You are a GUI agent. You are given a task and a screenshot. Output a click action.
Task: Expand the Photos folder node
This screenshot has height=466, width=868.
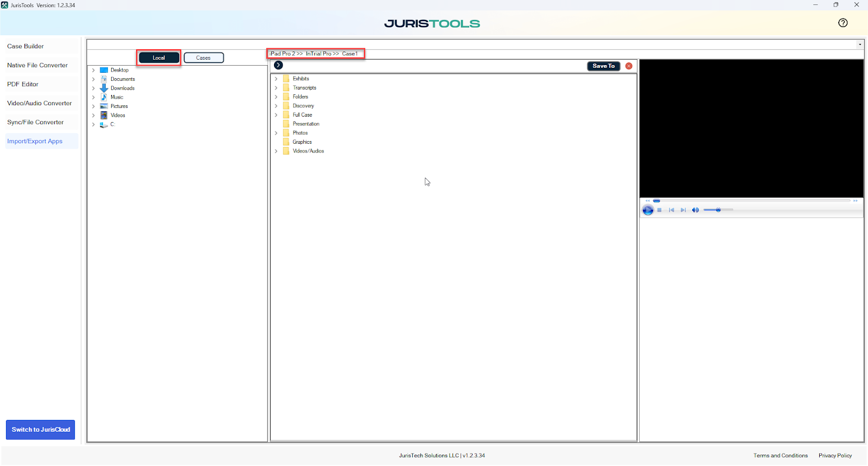[x=276, y=133]
